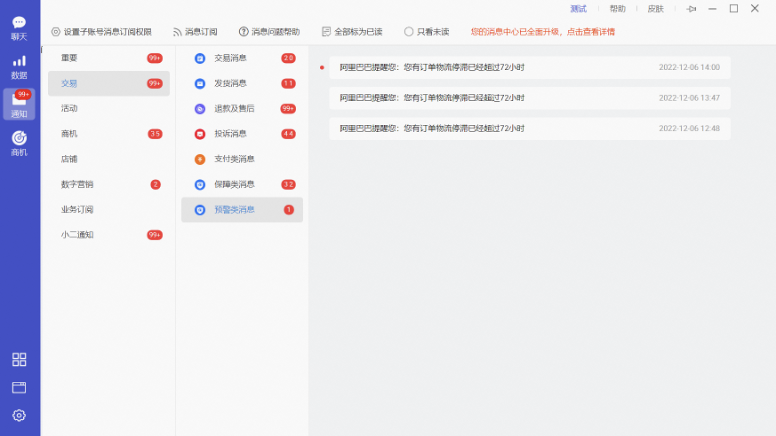
Task: Select the 活动 category
Action: [109, 108]
